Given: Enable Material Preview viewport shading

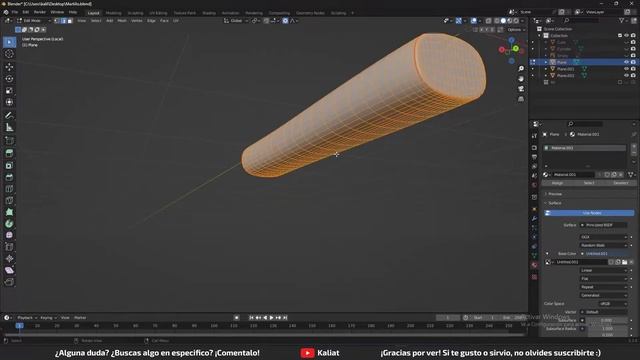Looking at the screenshot, I should [509, 20].
